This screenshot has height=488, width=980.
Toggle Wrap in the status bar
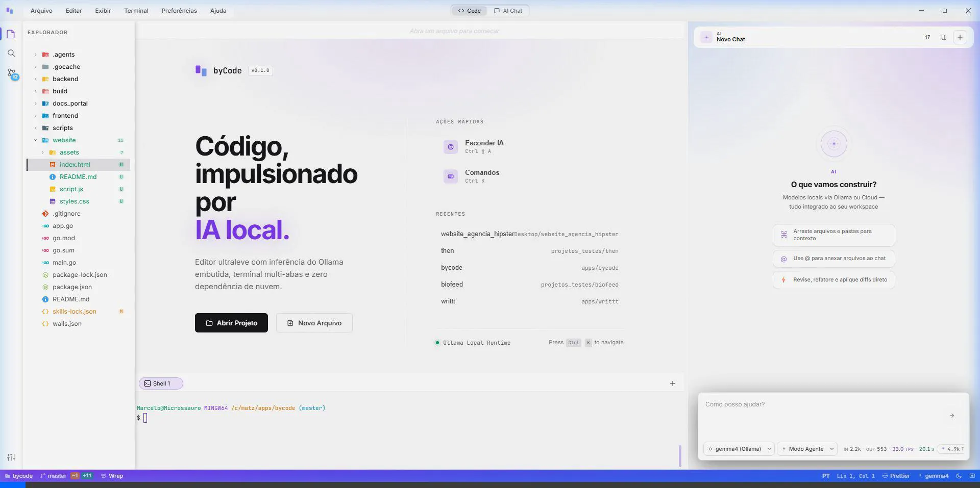(x=112, y=476)
